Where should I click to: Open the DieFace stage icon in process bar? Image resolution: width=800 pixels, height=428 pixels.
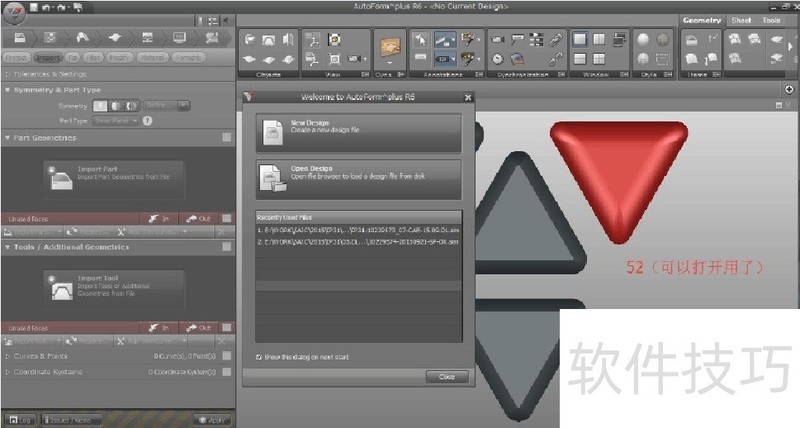83,37
